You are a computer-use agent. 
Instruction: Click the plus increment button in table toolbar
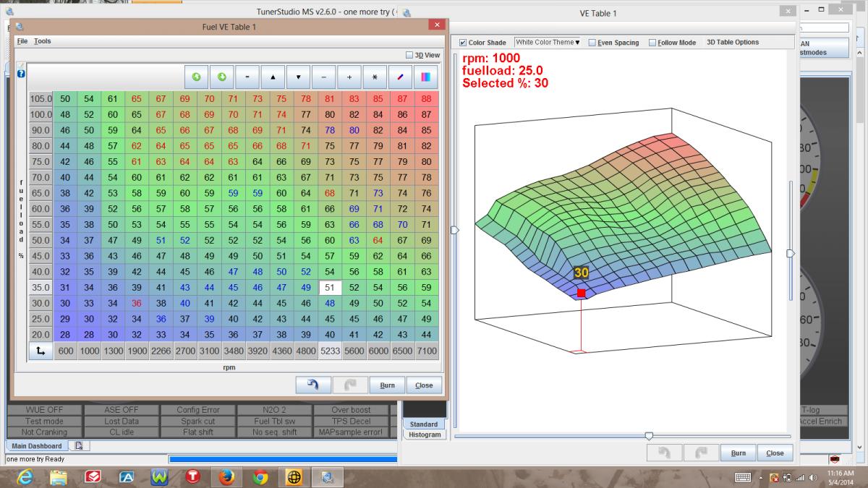point(349,77)
